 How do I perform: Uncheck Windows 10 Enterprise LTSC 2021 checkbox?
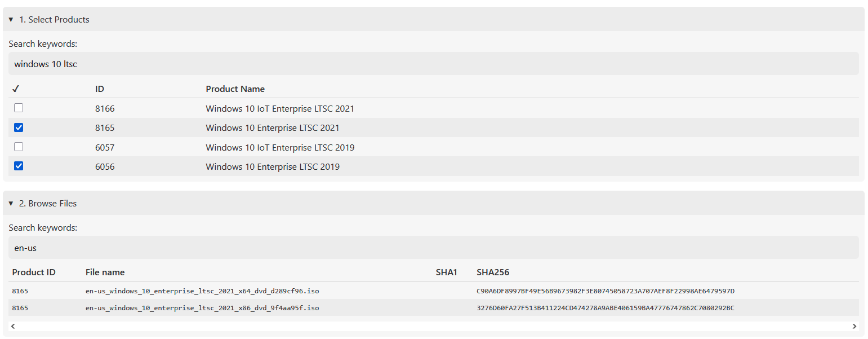[19, 127]
